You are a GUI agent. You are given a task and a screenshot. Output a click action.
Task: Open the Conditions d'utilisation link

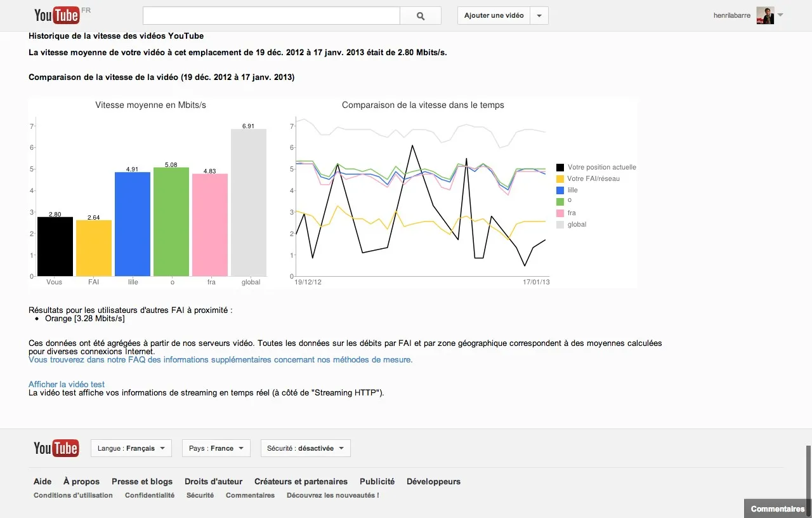[x=73, y=495]
